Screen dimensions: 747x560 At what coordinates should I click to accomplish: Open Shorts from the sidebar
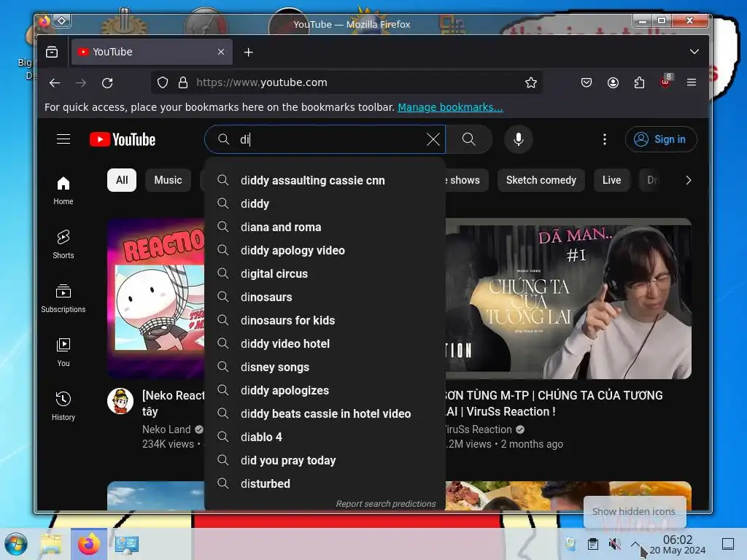coord(63,244)
